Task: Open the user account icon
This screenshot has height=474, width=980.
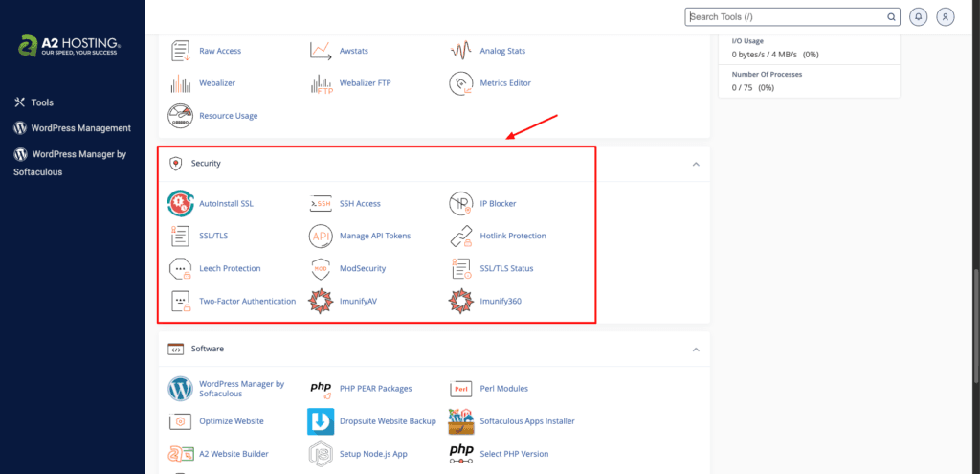Action: [x=946, y=17]
